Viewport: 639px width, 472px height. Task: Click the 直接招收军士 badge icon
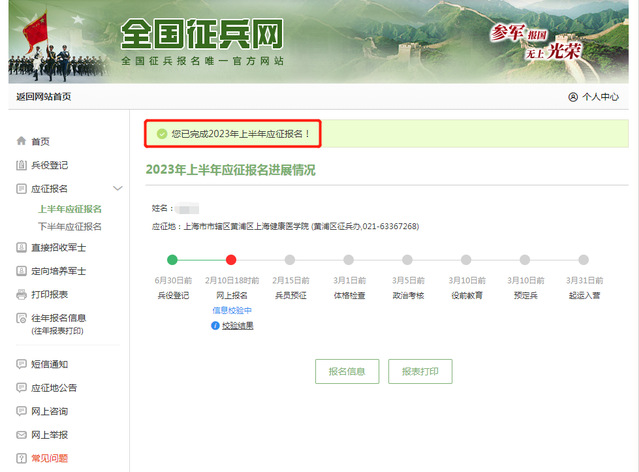click(21, 247)
